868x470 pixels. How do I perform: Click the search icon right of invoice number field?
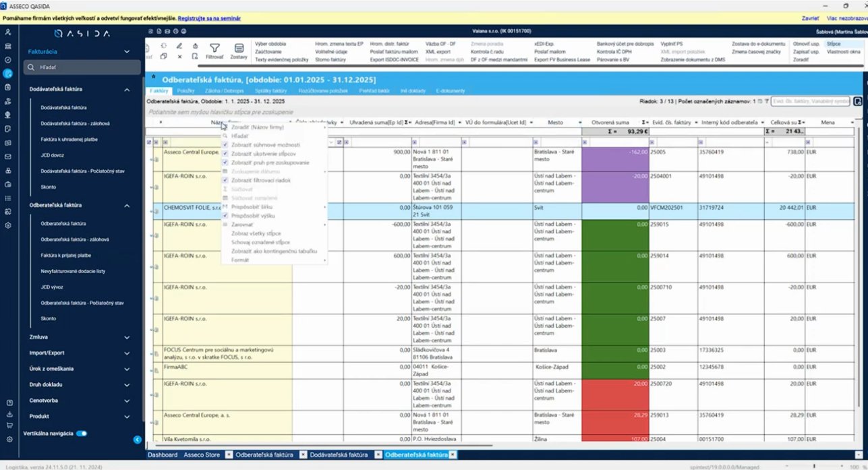point(859,101)
